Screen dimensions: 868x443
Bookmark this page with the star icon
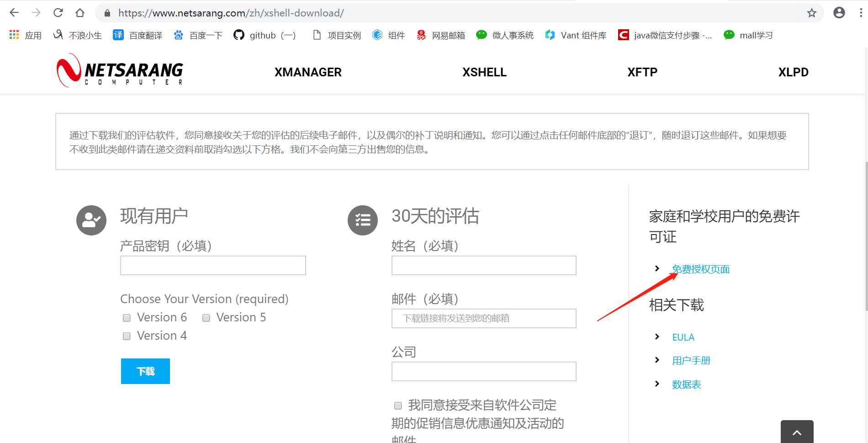[811, 13]
